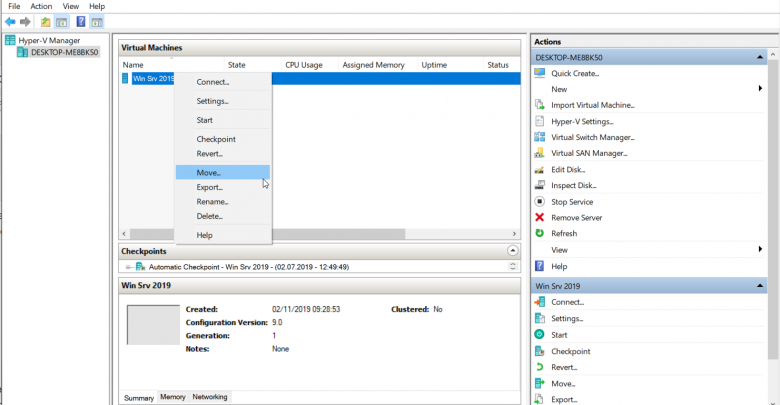This screenshot has height=405, width=780.
Task: Click the Move icon in Actions pane
Action: (539, 383)
